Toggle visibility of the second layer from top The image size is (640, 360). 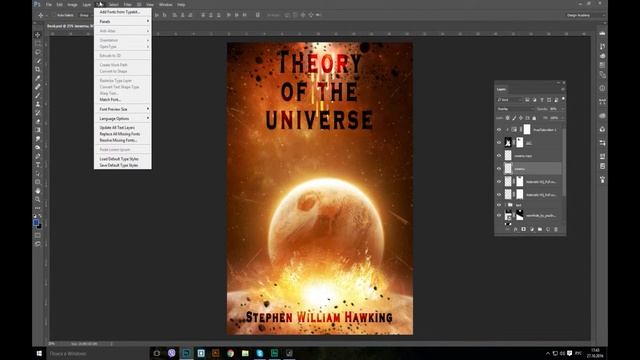click(x=499, y=142)
